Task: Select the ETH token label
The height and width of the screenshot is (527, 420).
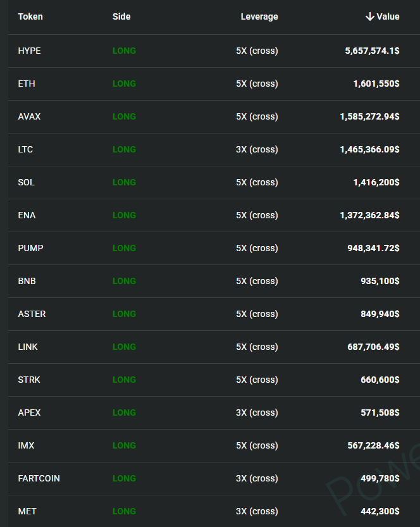Action: 27,84
